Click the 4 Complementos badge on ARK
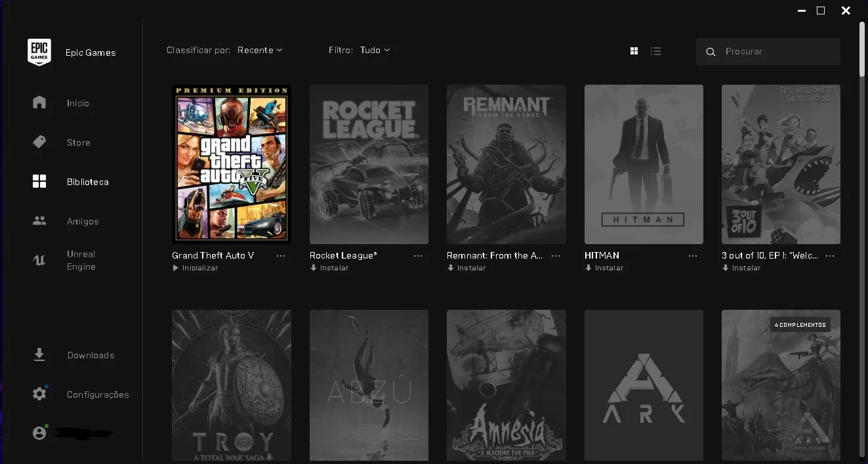Screen dimensions: 868x464 tap(800, 324)
